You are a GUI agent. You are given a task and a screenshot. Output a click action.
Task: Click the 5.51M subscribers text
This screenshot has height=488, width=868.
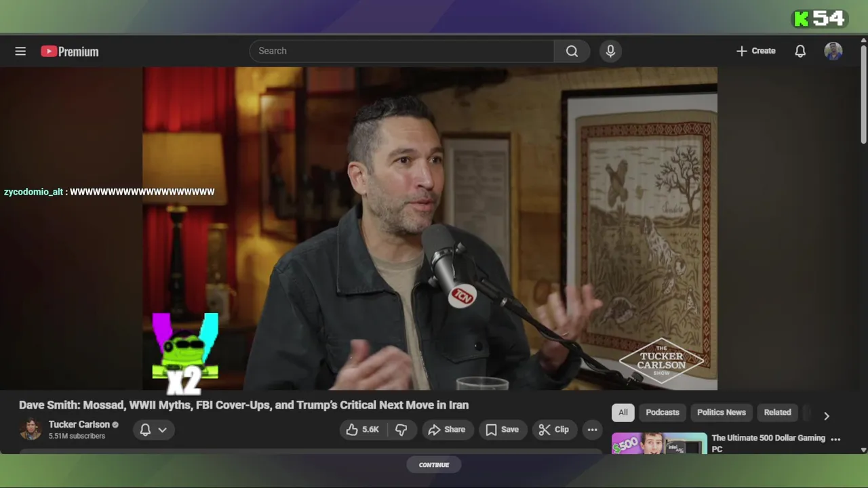point(77,436)
